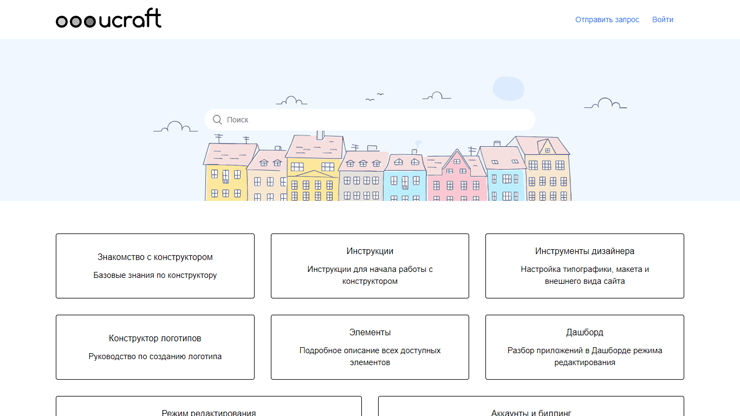Open the Дашборд category card
The height and width of the screenshot is (416, 740).
click(x=584, y=347)
